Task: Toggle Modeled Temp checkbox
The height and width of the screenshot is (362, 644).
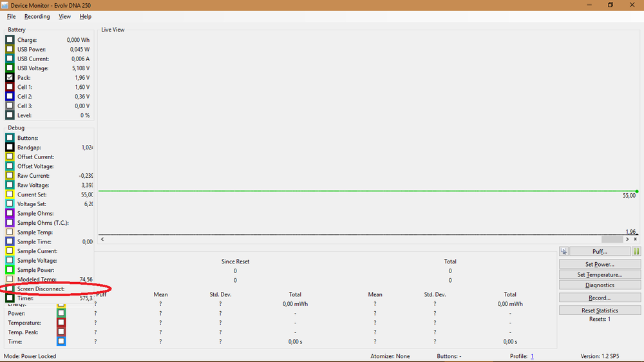Action: (x=10, y=280)
